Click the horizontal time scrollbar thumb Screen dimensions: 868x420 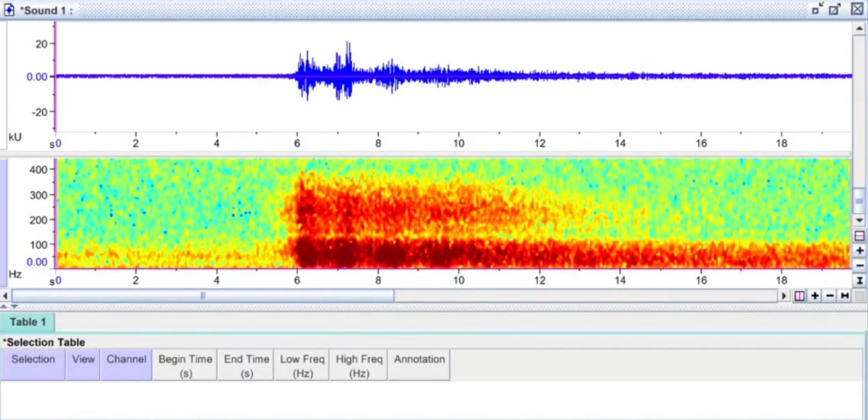(202, 296)
